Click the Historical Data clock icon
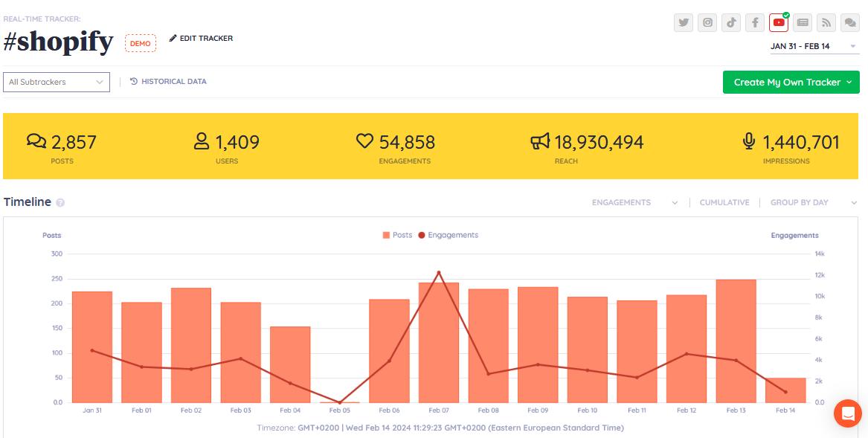This screenshot has width=868, height=438. [133, 81]
